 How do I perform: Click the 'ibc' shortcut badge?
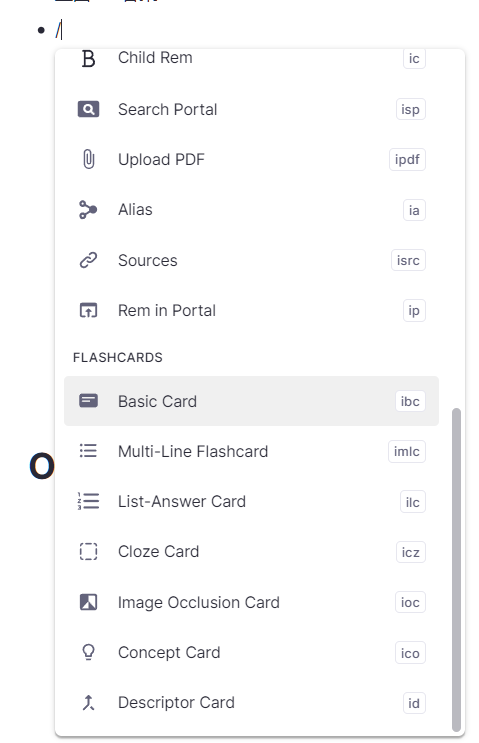tap(410, 401)
